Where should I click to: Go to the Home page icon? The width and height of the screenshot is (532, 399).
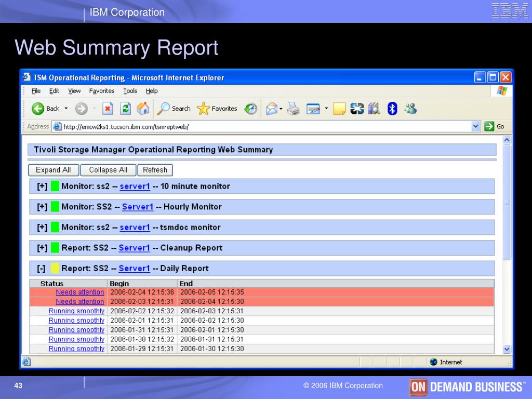143,109
